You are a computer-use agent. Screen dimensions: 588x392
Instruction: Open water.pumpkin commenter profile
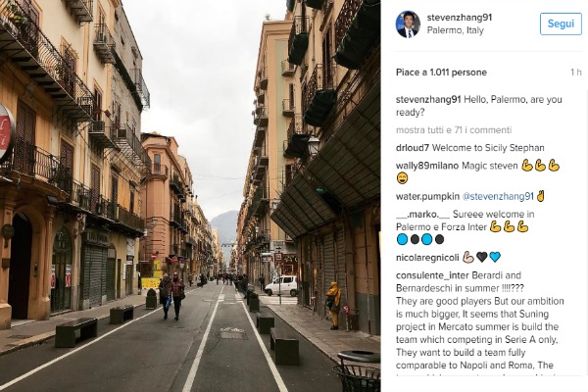[427, 196]
